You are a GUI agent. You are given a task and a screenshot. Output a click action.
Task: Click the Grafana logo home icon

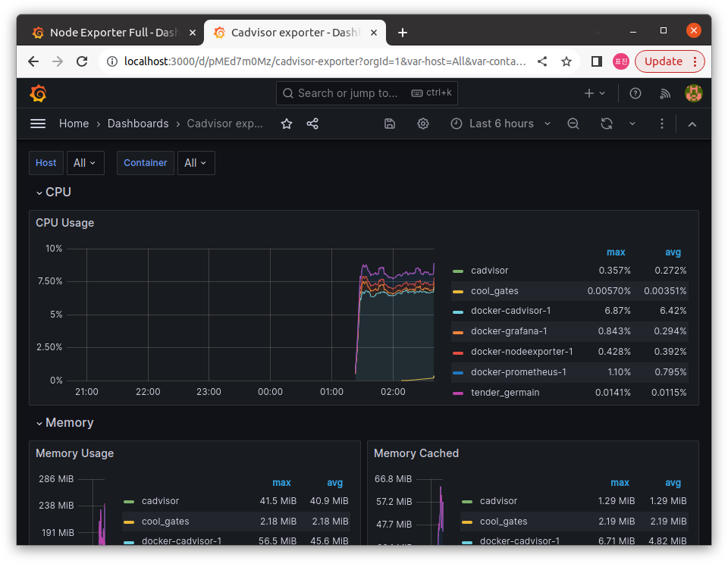39,93
